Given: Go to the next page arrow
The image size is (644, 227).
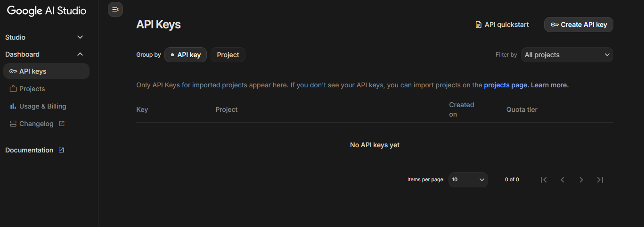Looking at the screenshot, I should (x=581, y=179).
